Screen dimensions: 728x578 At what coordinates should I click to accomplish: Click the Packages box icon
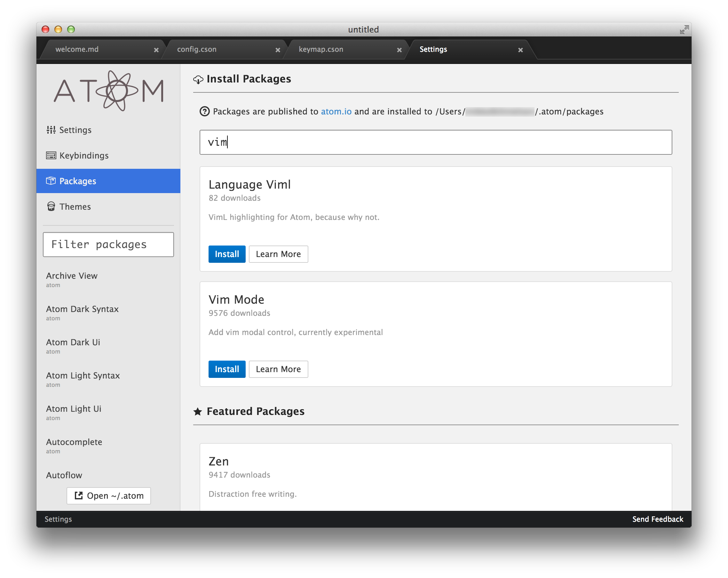[51, 181]
